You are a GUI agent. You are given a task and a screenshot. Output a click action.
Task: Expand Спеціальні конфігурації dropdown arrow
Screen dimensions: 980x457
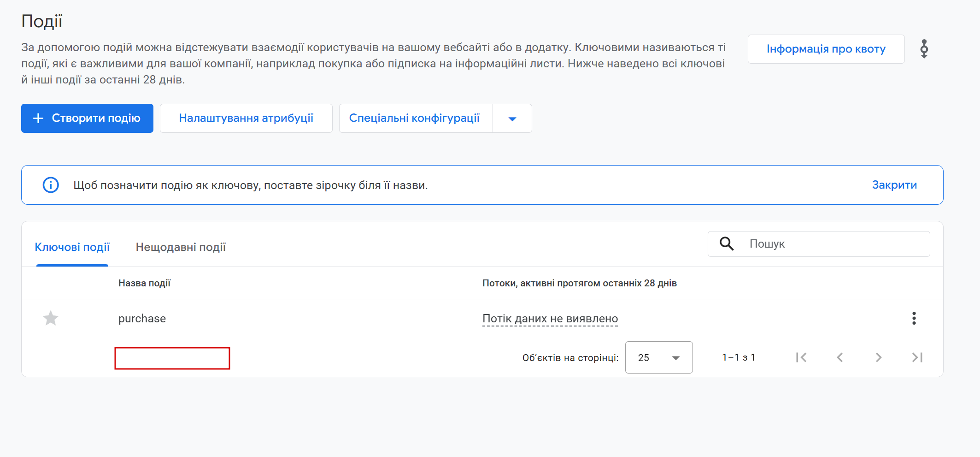512,119
